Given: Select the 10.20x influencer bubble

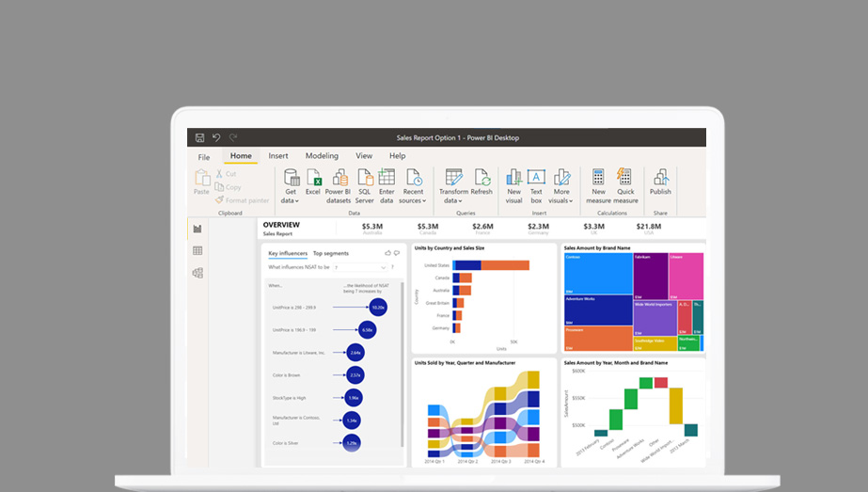Looking at the screenshot, I should (x=378, y=307).
